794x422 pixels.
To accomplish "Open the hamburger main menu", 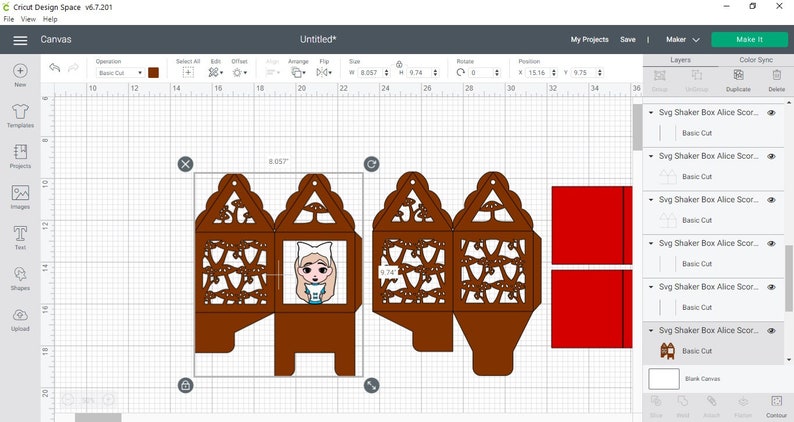I will pyautogui.click(x=20, y=40).
